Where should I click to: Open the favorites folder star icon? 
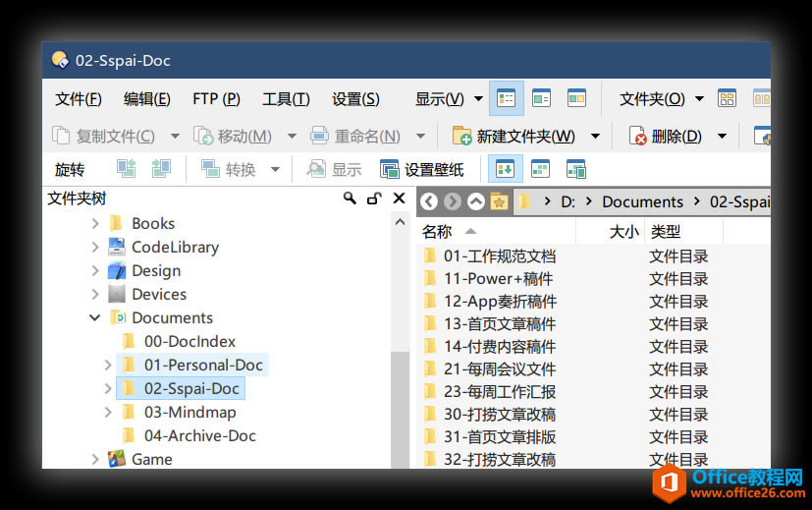tap(499, 201)
